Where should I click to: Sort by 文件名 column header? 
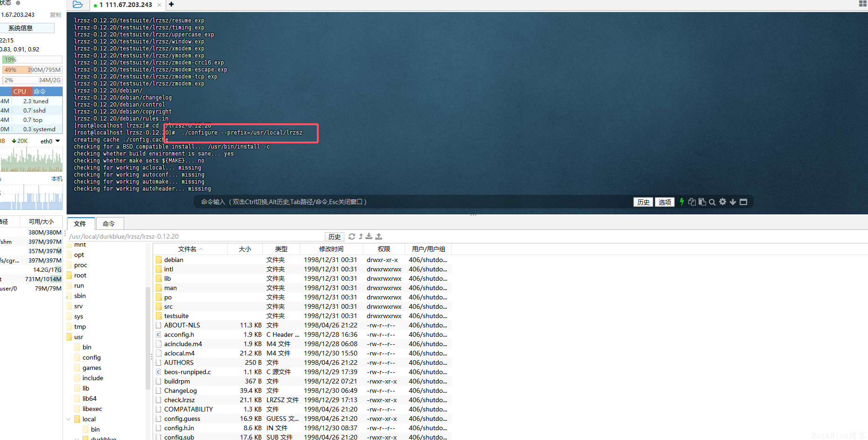tap(190, 249)
